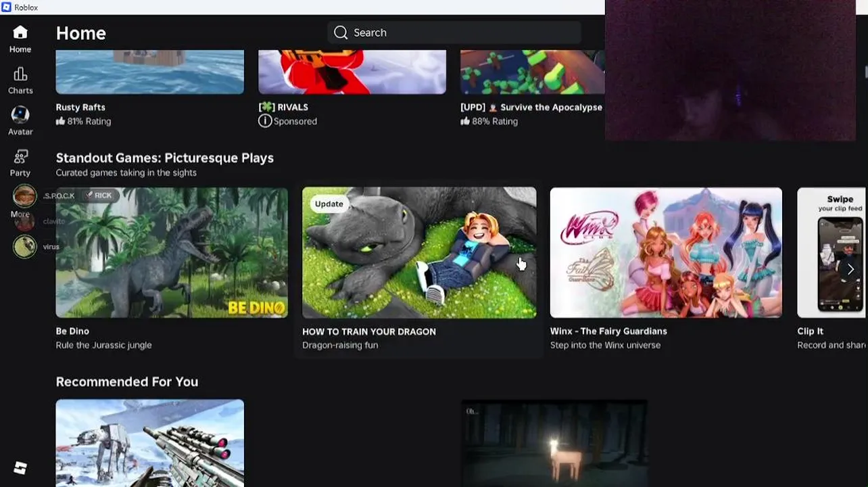Click the thumbs-up icon under Rusty Rafts

pos(60,121)
